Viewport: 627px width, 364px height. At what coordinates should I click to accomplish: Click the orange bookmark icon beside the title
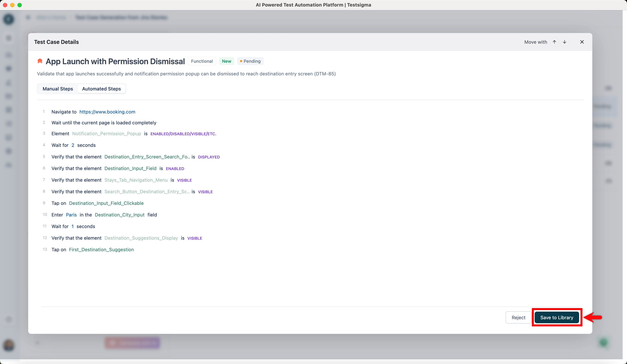(40, 61)
